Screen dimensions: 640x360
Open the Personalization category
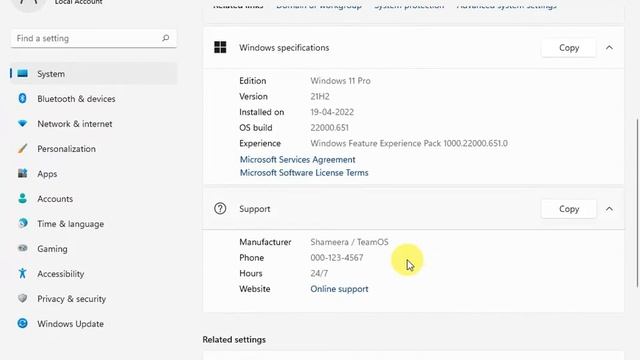(x=93, y=149)
